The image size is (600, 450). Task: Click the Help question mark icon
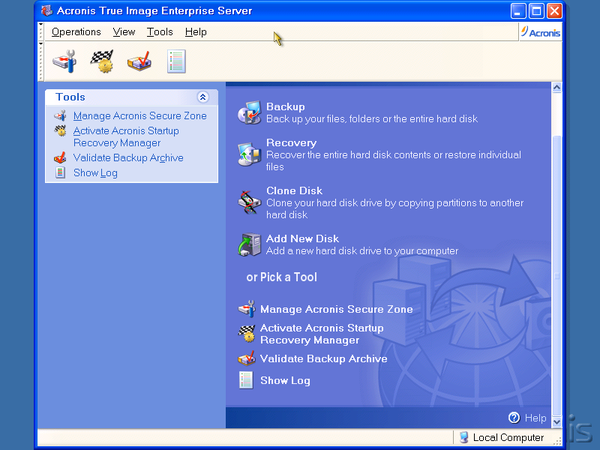[x=514, y=417]
